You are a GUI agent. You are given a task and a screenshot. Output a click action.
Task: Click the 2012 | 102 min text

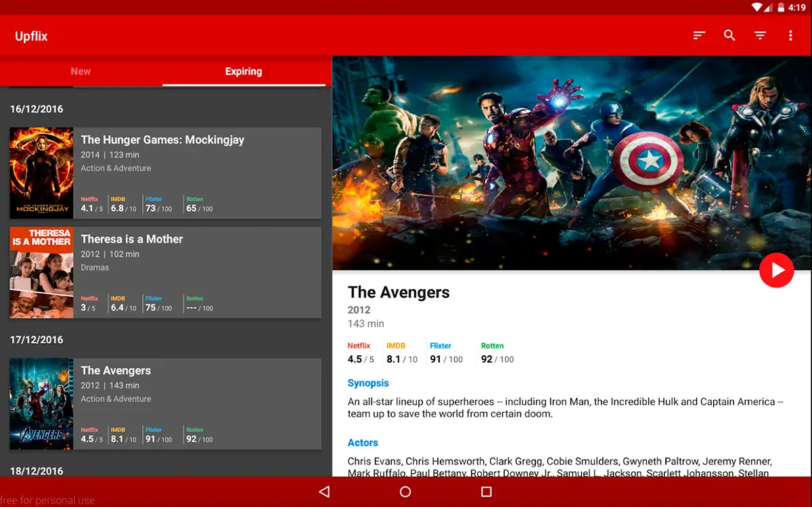110,254
